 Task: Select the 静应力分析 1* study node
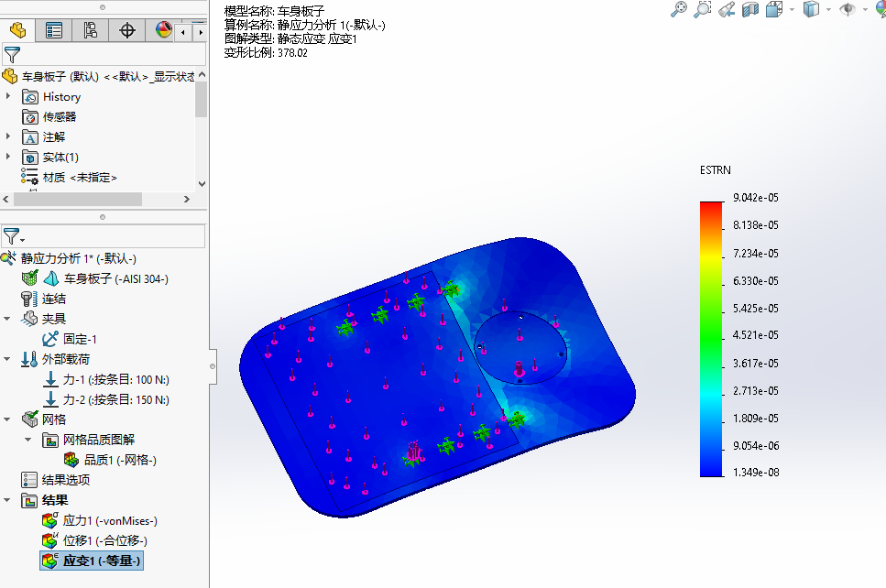69,258
